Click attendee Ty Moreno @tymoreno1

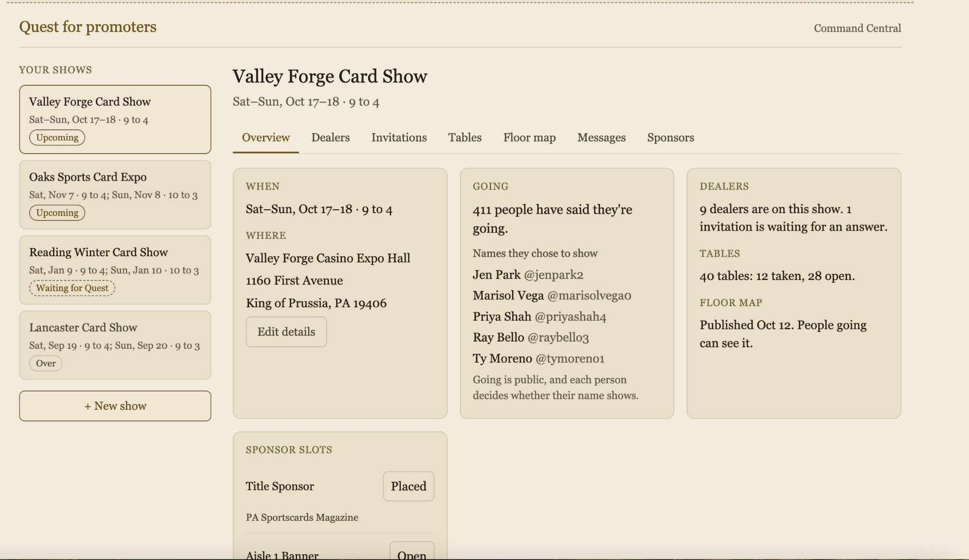pos(538,358)
